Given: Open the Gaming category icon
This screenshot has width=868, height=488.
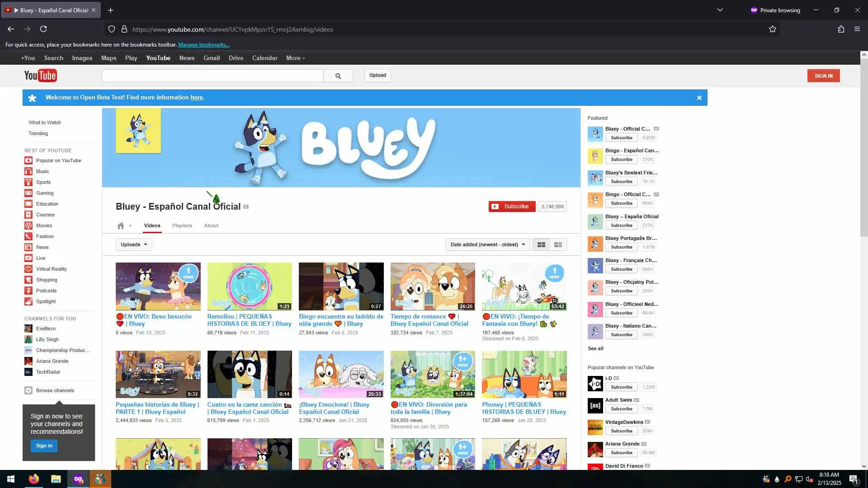Looking at the screenshot, I should 28,193.
